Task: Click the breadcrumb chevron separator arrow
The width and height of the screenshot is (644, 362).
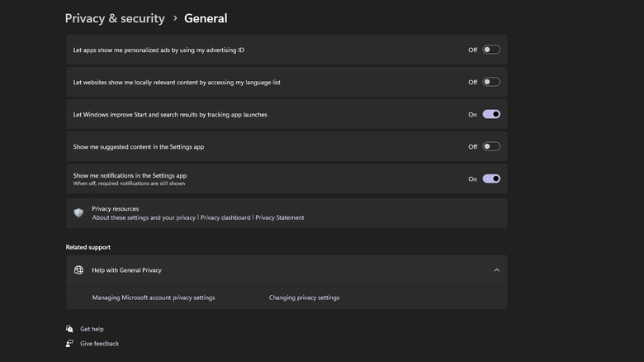Action: pos(175,18)
